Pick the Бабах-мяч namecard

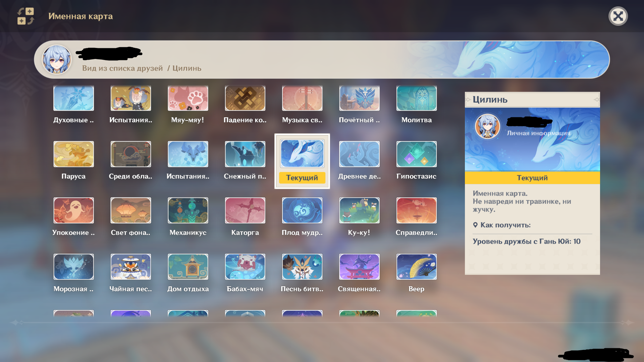click(245, 267)
